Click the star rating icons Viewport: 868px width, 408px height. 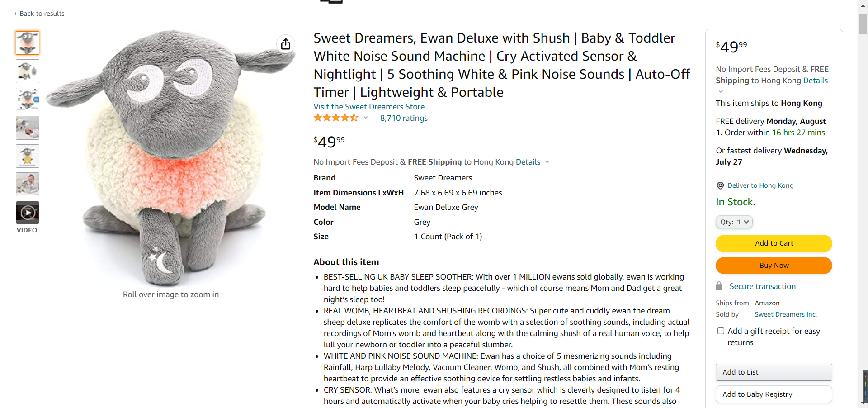[x=336, y=118]
